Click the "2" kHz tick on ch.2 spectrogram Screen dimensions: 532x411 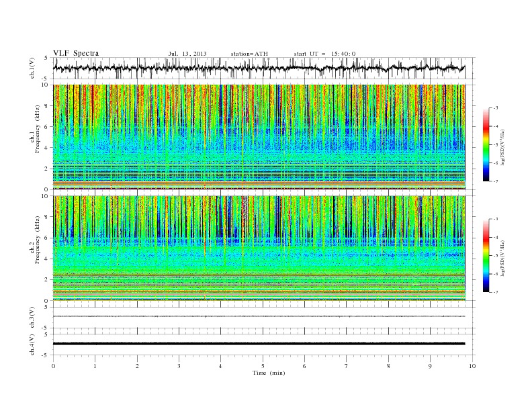point(46,279)
